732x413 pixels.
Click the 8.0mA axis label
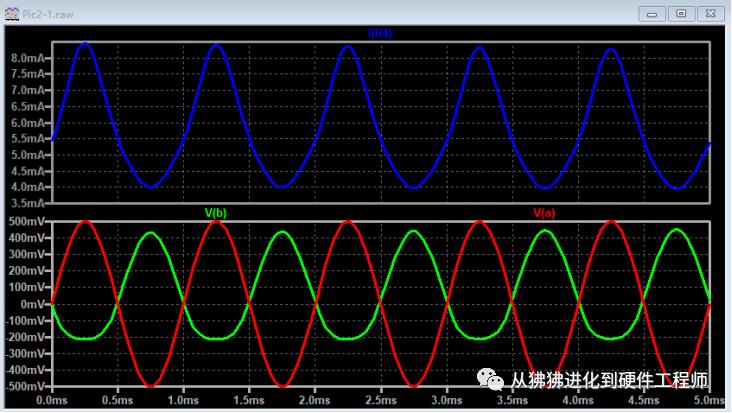pos(28,58)
